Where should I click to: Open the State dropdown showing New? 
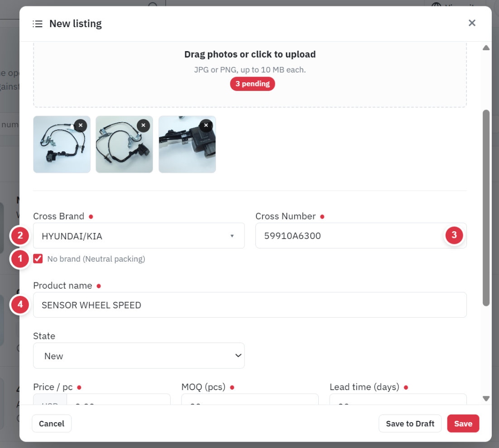(139, 356)
